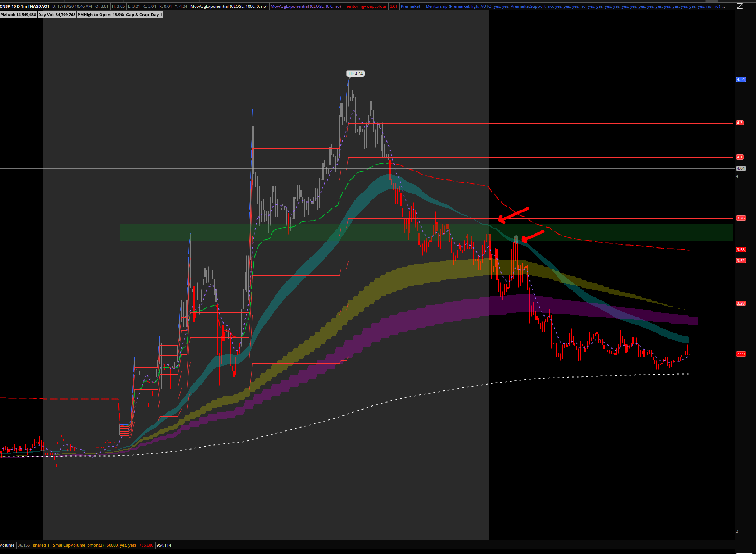The height and width of the screenshot is (554, 756).
Task: Select MovAvgExponential (CLOSE, 9) study label
Action: click(x=306, y=6)
